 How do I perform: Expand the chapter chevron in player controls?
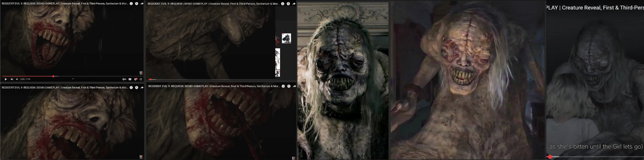pyautogui.click(x=73, y=79)
